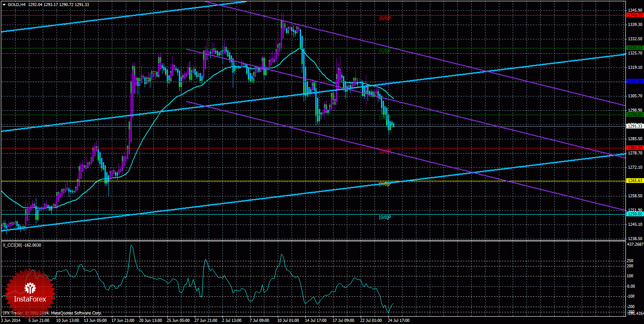Open the chart dropdown arrow beside GOLD,H4
644x324 pixels.
point(4,5)
